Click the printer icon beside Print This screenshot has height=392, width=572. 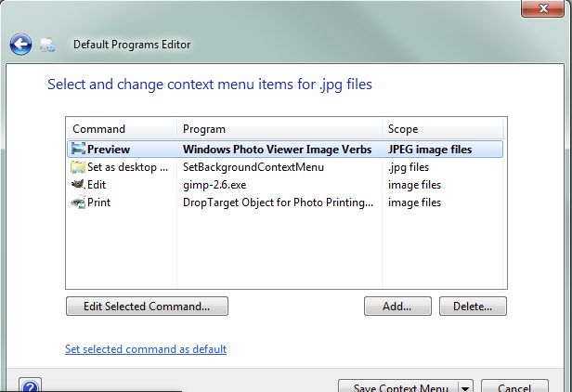(x=78, y=203)
